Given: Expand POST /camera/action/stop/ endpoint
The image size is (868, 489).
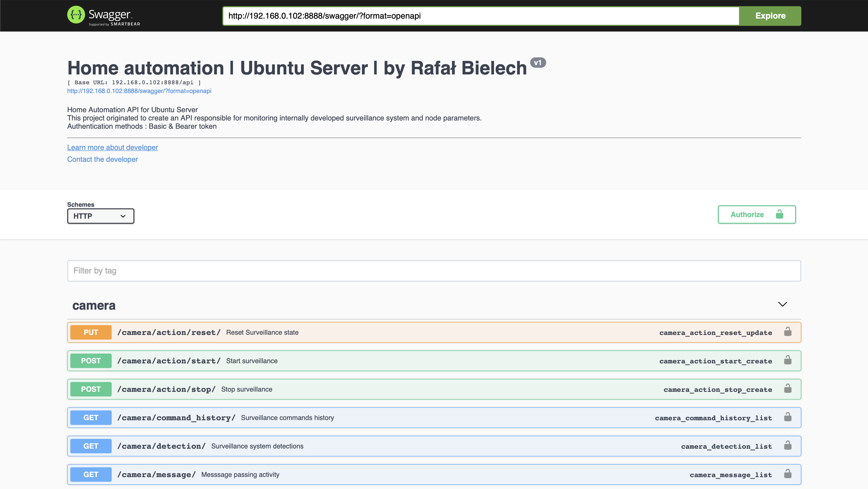Looking at the screenshot, I should tap(434, 389).
